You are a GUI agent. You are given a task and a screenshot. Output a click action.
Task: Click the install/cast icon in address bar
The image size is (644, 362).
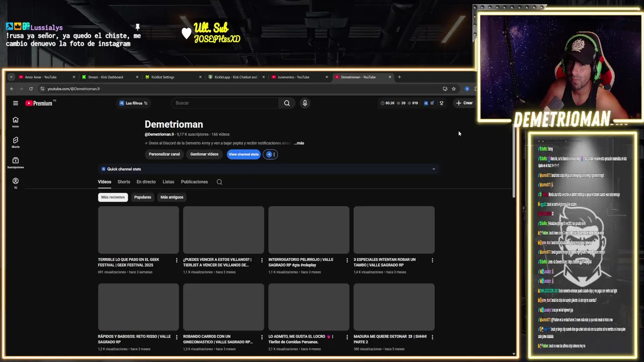[x=445, y=89]
